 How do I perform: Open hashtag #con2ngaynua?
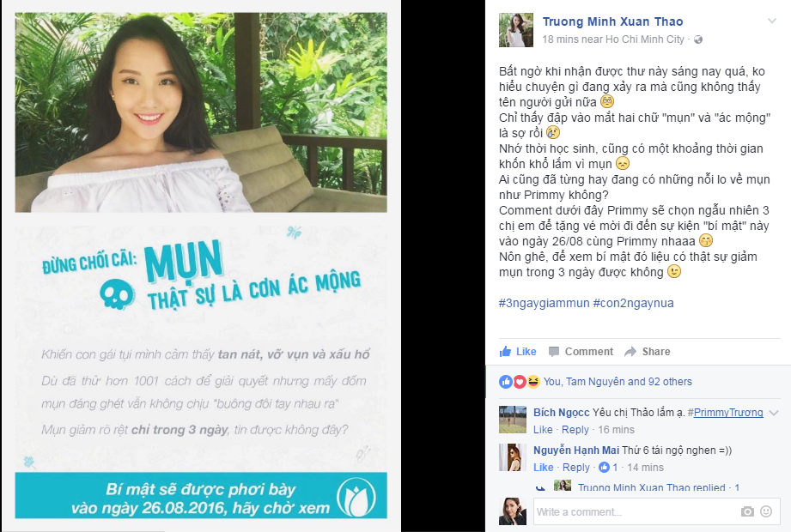(x=634, y=303)
